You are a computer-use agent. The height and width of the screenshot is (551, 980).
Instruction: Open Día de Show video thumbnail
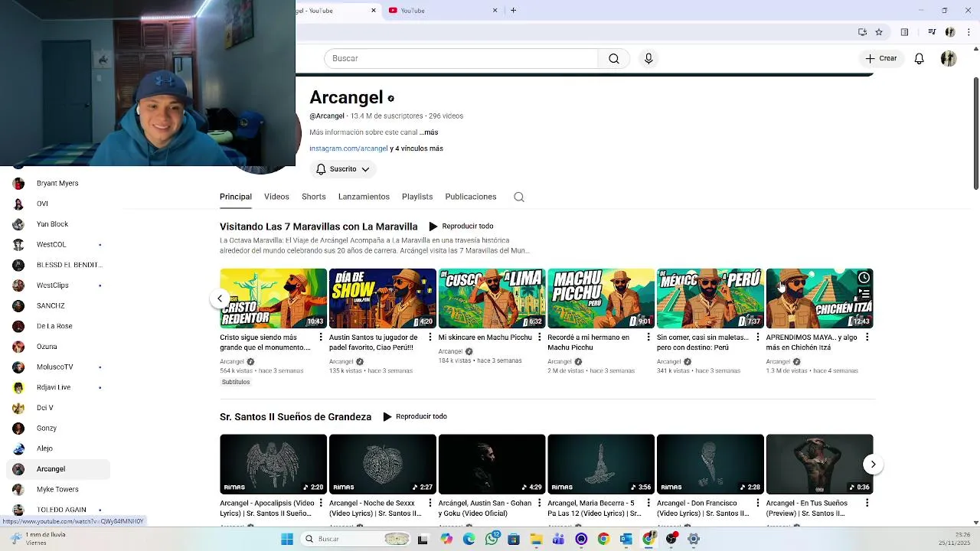[x=383, y=298]
